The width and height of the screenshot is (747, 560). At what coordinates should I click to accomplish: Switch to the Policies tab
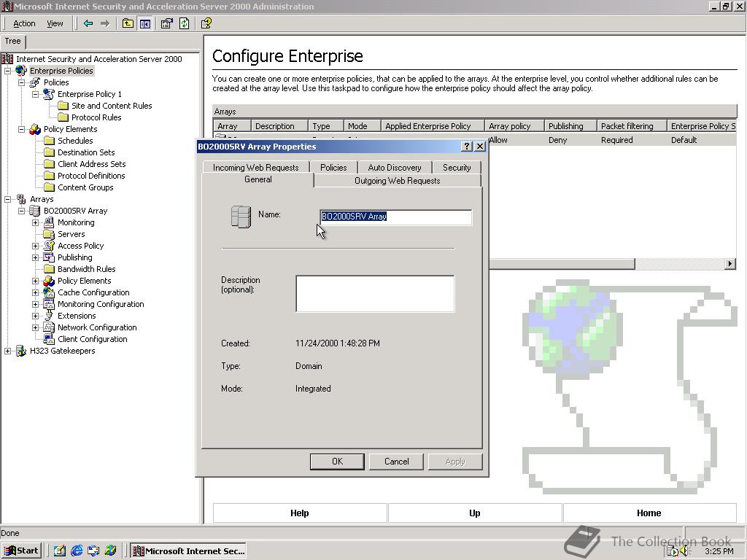[x=333, y=168]
